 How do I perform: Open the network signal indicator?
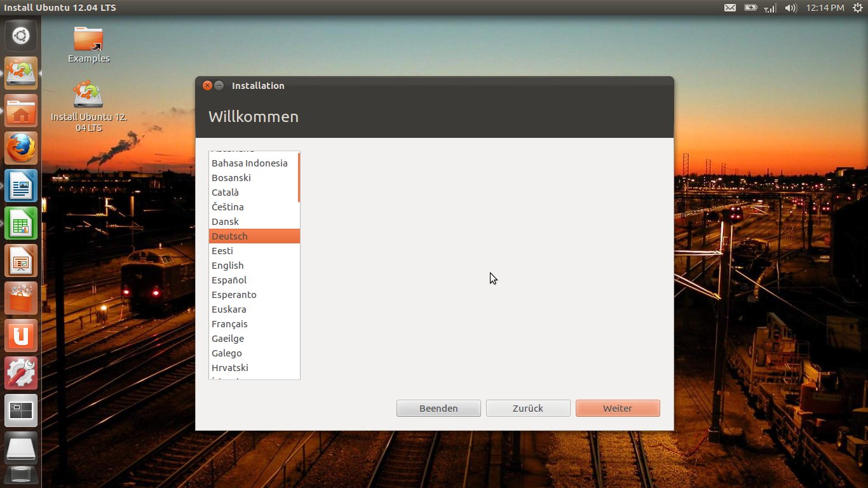770,8
